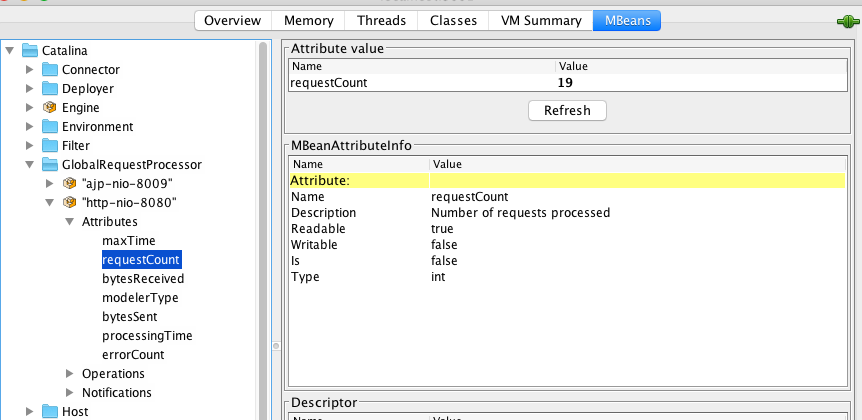Image resolution: width=862 pixels, height=420 pixels.
Task: Switch to the Threads tab
Action: tap(380, 20)
